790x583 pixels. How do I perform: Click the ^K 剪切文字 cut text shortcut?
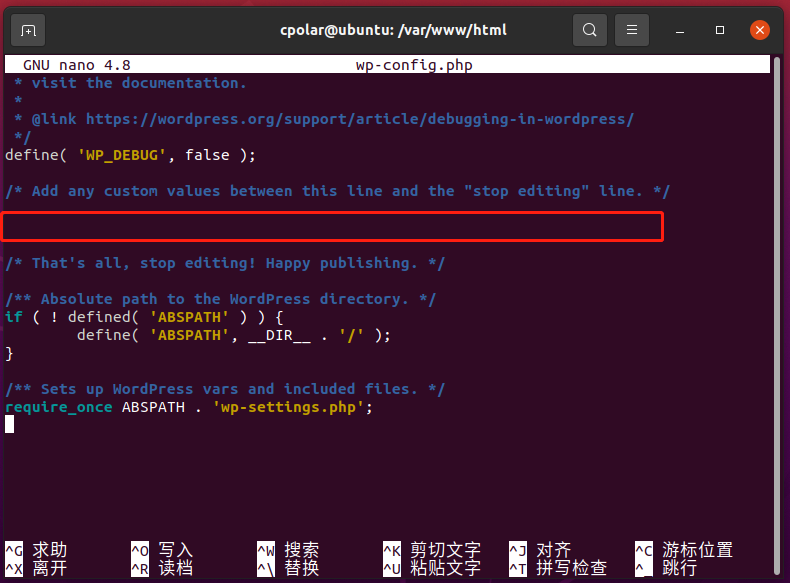pos(432,550)
